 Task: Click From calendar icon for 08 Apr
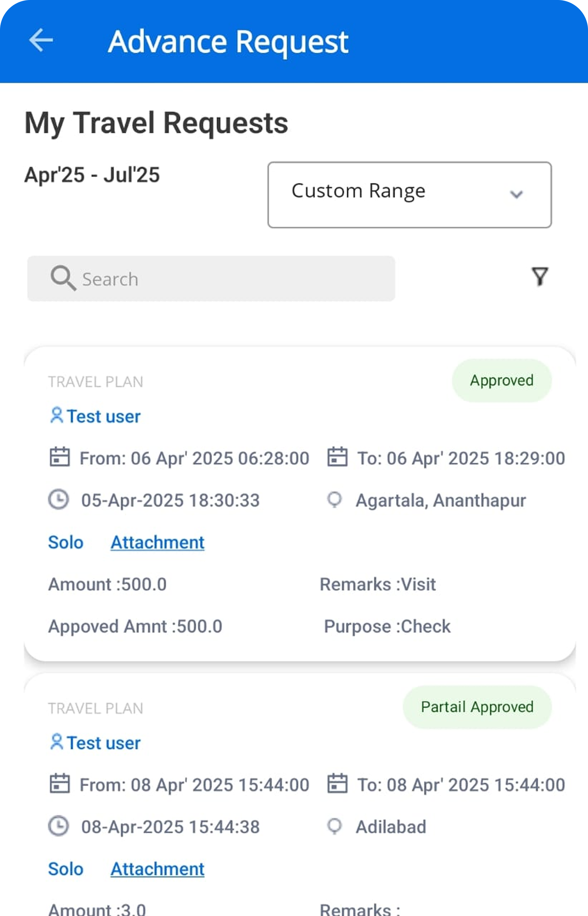click(59, 784)
